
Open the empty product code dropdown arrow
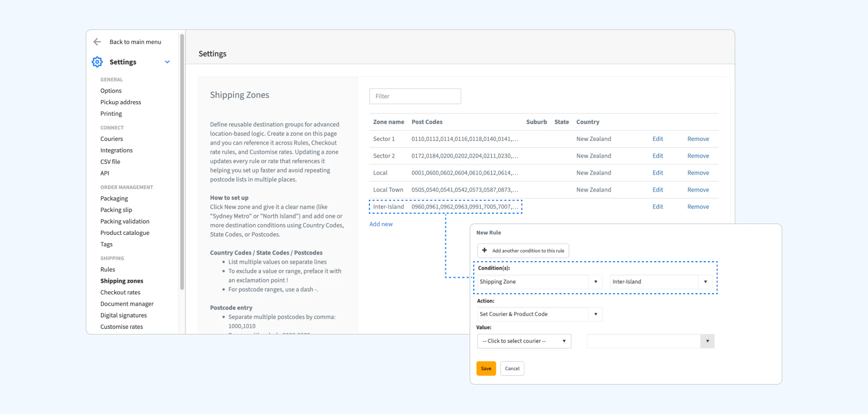click(x=707, y=341)
